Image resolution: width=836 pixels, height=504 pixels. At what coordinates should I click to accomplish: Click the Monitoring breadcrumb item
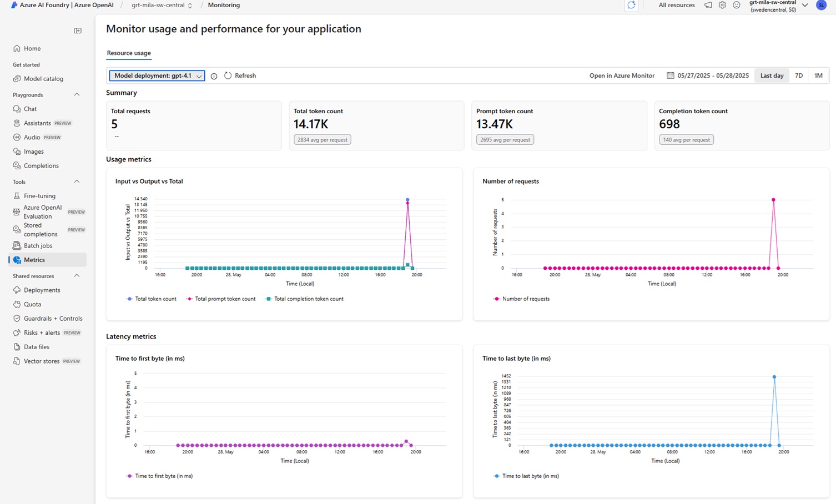pos(224,5)
